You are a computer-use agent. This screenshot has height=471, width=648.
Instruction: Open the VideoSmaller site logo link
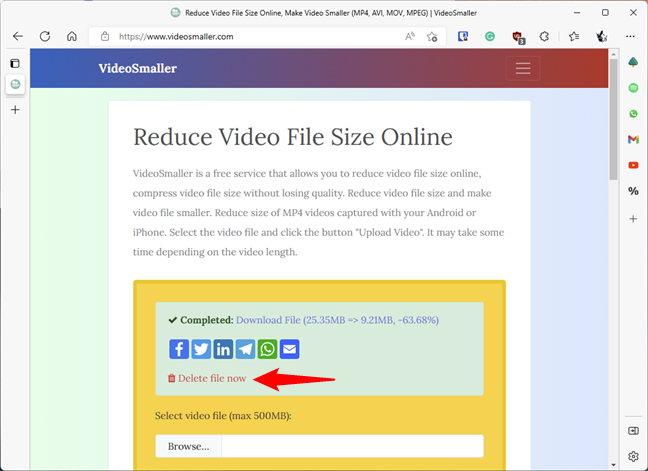[138, 68]
